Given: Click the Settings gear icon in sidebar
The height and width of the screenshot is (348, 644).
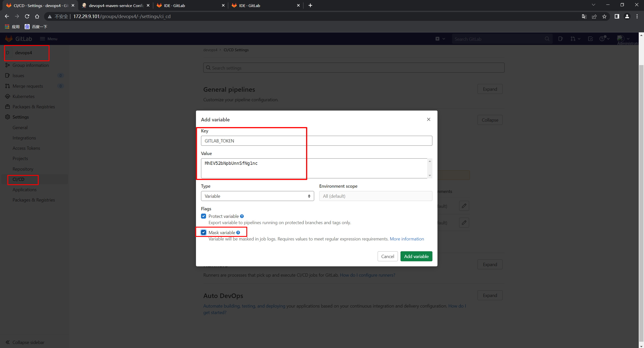Looking at the screenshot, I should pos(8,117).
